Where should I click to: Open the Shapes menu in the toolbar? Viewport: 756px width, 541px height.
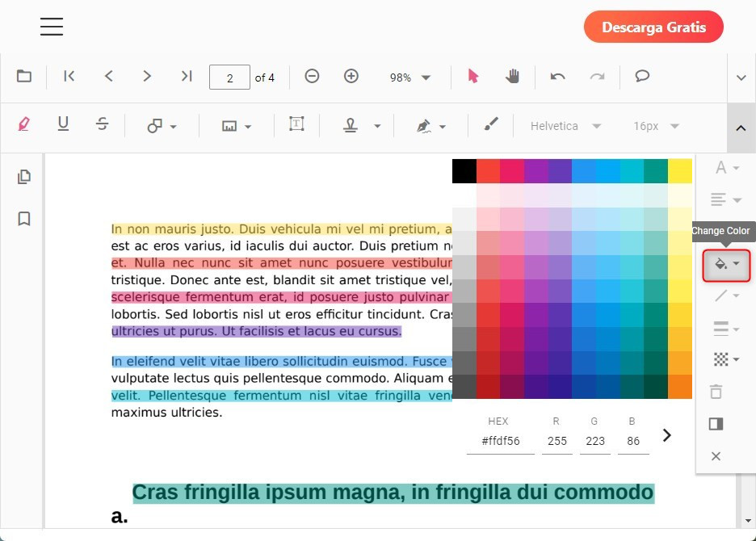click(160, 125)
